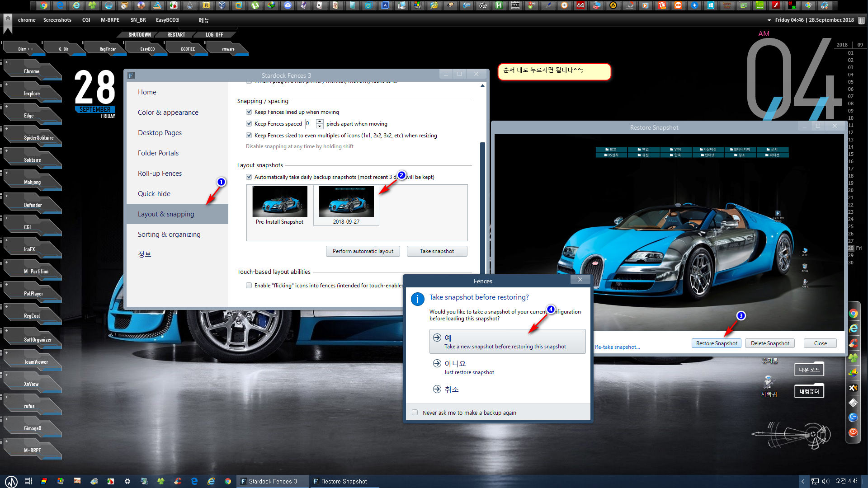
Task: Toggle Keep Fences lined up when moving
Action: point(249,112)
